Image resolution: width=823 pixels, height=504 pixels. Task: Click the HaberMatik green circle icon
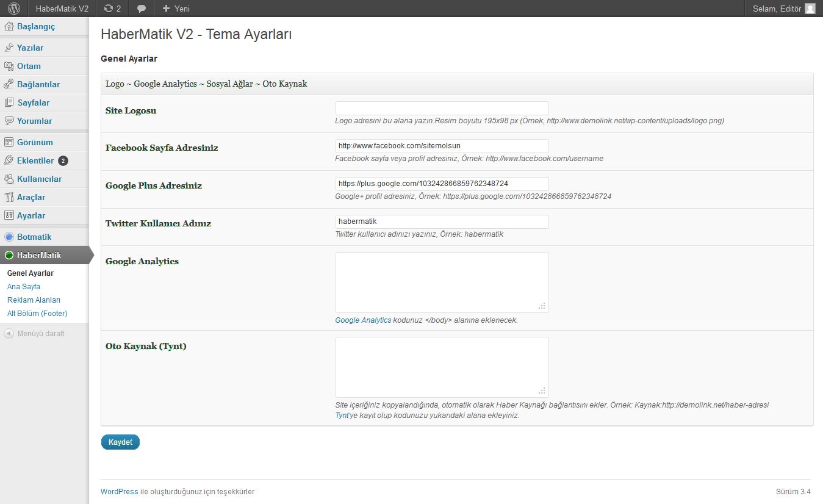pos(9,255)
